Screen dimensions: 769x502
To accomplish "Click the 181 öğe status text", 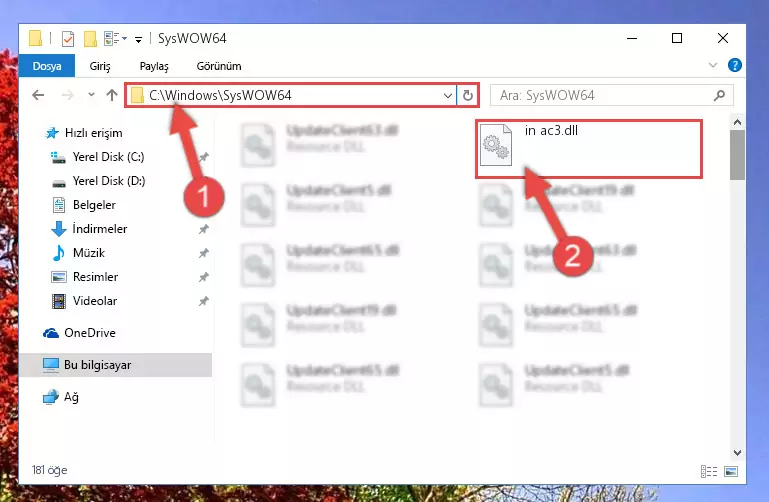I will 50,470.
